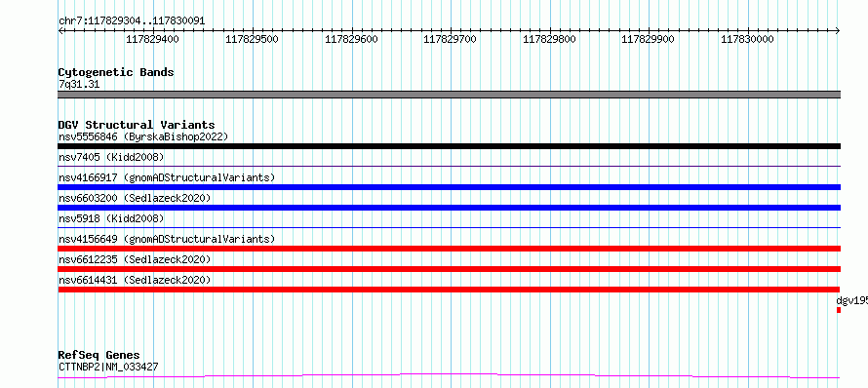Click the chr7:117829304..117830091 region label
The height and width of the screenshot is (388, 868).
[132, 20]
